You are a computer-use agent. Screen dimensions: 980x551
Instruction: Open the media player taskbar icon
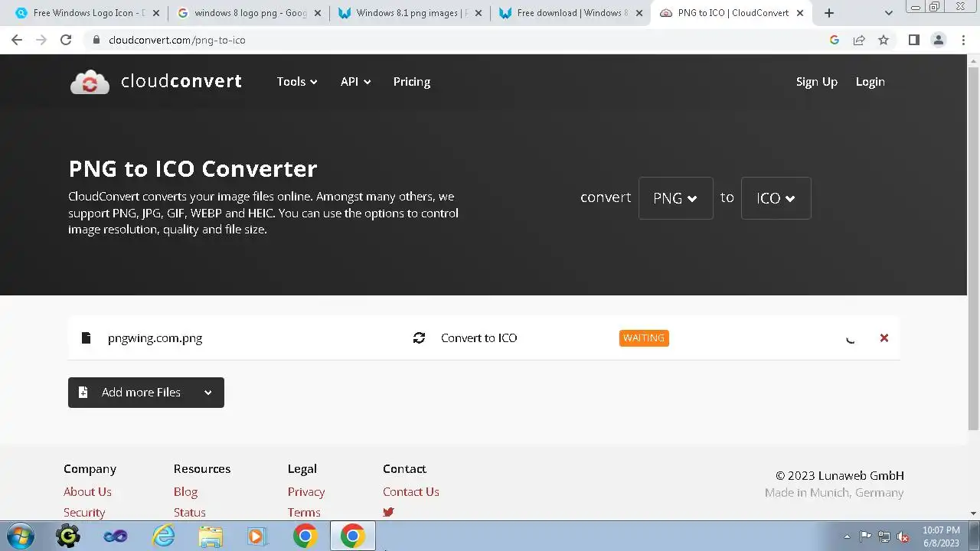tap(257, 536)
